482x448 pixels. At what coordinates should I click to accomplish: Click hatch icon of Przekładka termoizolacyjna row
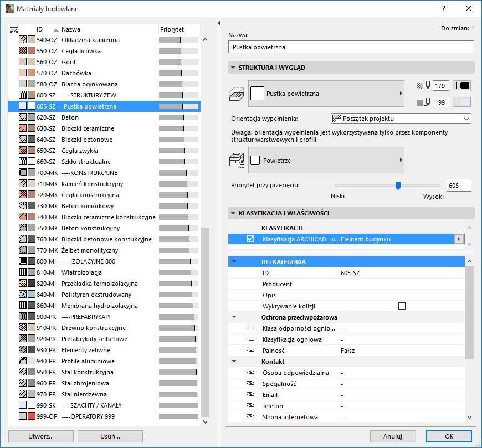coord(23,283)
